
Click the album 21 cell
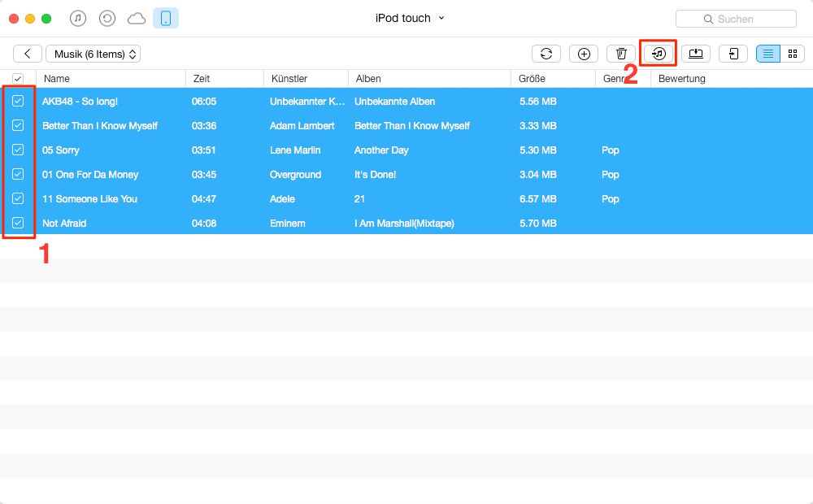click(359, 199)
